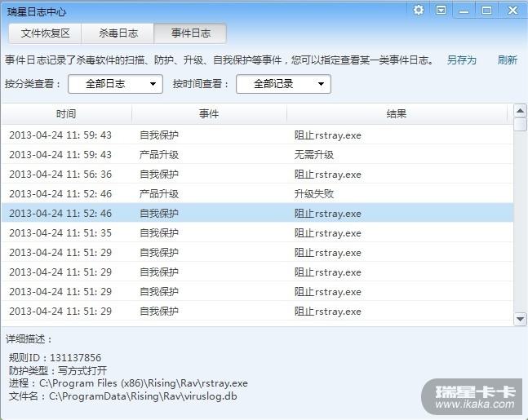Click the 防护类型：写方式打开 detail line

58,370
